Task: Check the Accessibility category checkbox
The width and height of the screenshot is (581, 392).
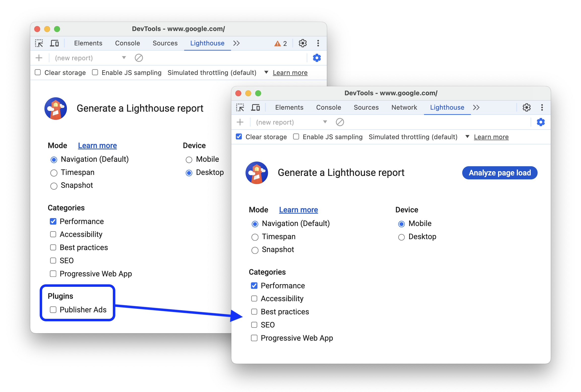Action: 254,299
